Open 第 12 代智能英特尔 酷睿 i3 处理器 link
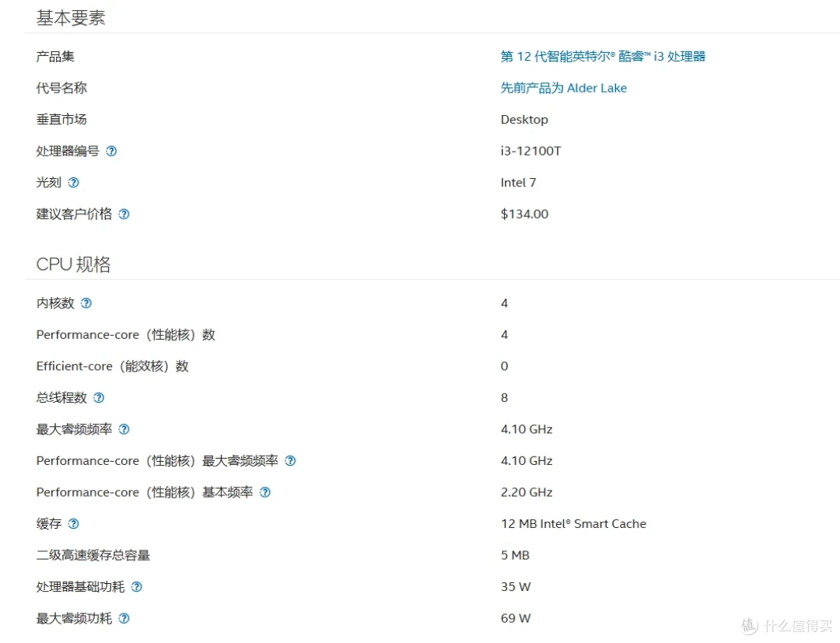The width and height of the screenshot is (840, 643). 603,56
